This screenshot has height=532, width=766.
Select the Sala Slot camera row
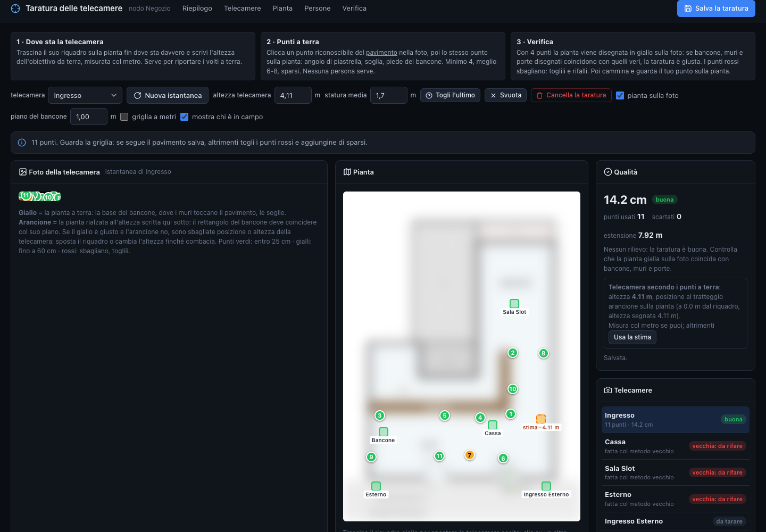[676, 473]
